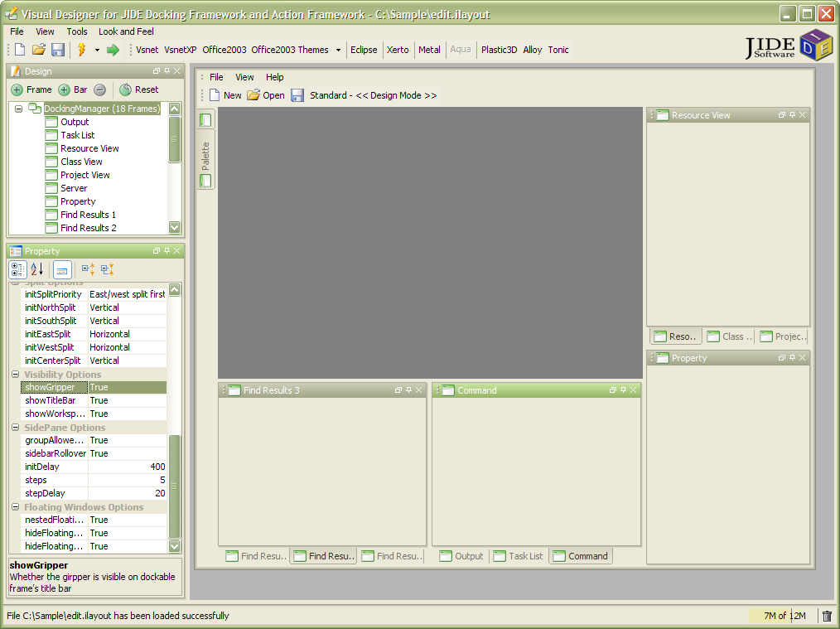Viewport: 840px width, 629px height.
Task: Click the green arrow icon in toolbar
Action: (x=113, y=50)
